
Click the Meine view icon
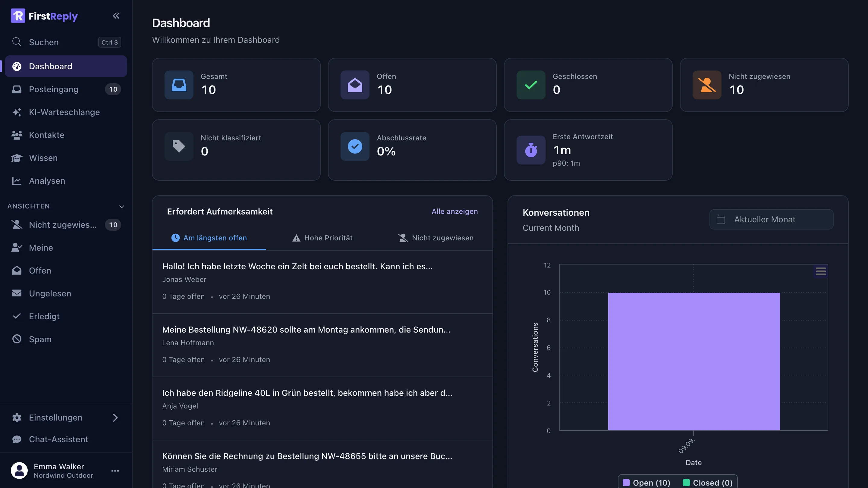17,248
